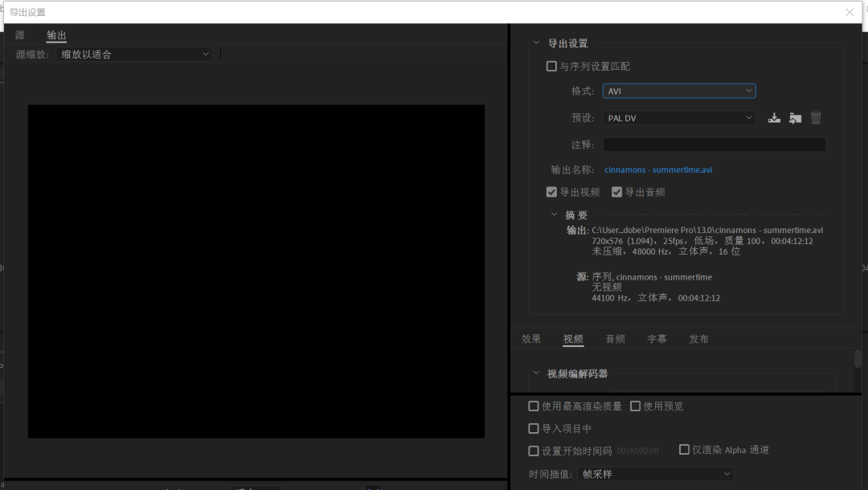Tick the 使用预览 checkbox

pyautogui.click(x=635, y=406)
